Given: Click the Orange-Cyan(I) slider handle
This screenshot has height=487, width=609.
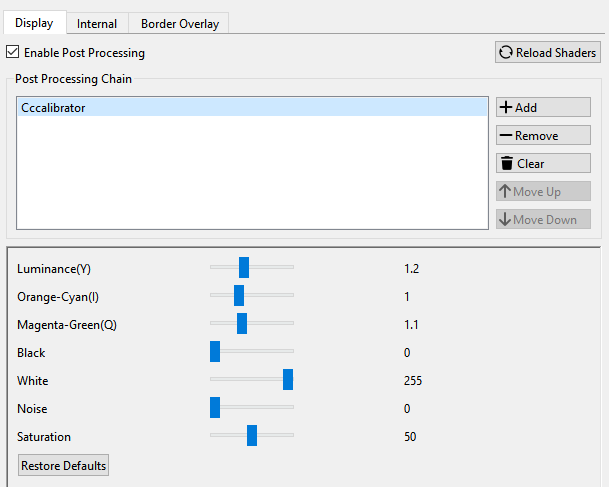Looking at the screenshot, I should click(239, 295).
